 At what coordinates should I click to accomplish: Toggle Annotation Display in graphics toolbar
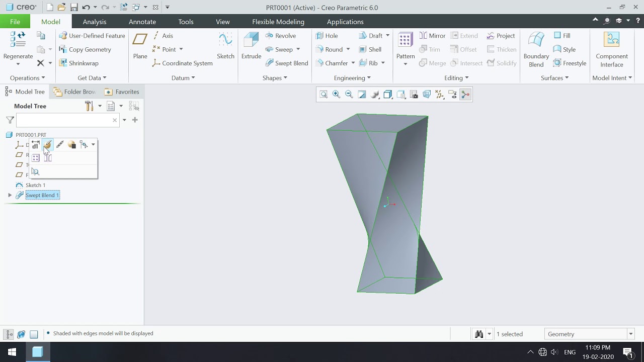[x=452, y=95]
